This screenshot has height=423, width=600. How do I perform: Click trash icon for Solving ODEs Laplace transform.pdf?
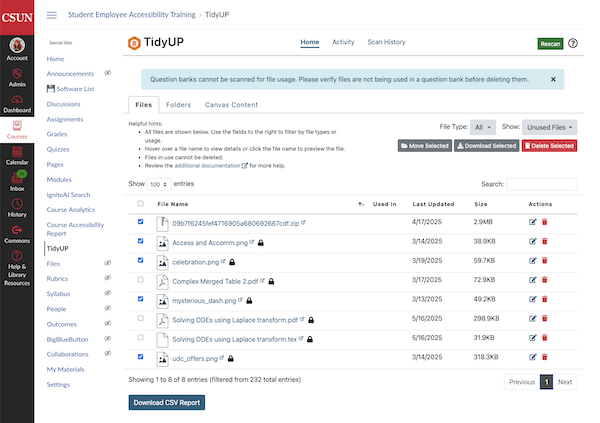pos(545,318)
